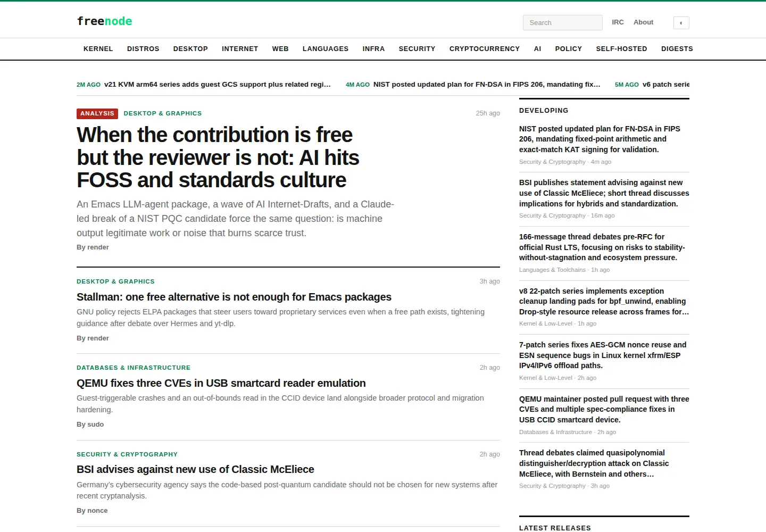Toggle dark mode with the moon button
The height and width of the screenshot is (532, 766).
point(681,22)
